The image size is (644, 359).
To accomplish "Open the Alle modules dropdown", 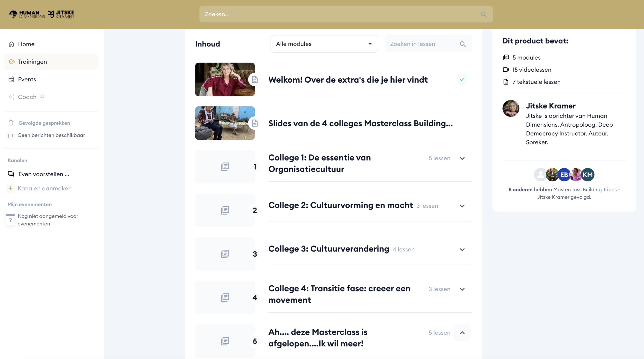I will (324, 44).
